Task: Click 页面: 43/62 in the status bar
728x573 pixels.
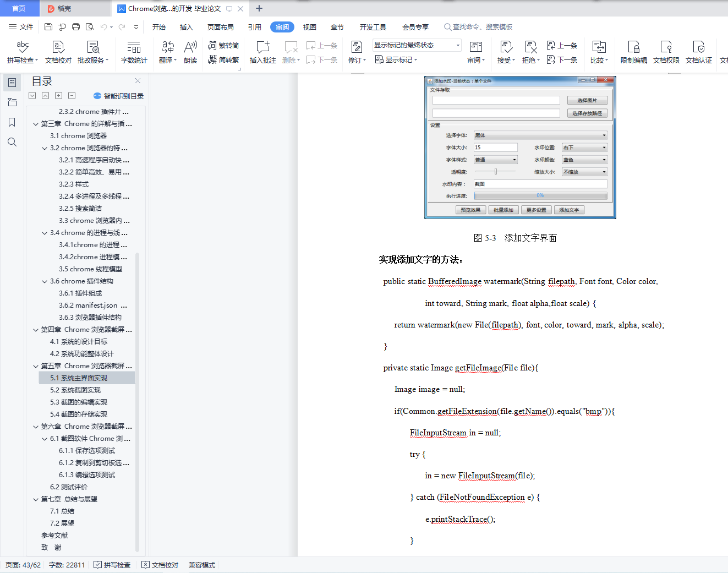Action: pos(23,565)
